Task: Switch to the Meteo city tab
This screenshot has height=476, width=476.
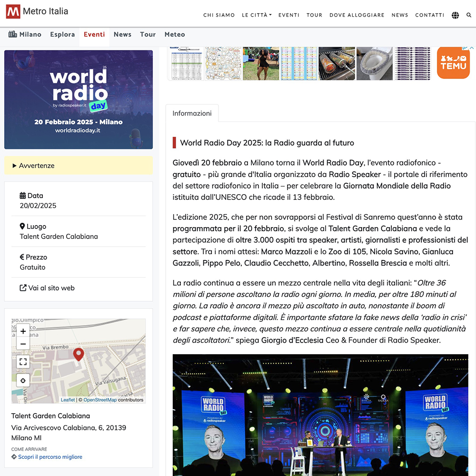Action: coord(175,35)
